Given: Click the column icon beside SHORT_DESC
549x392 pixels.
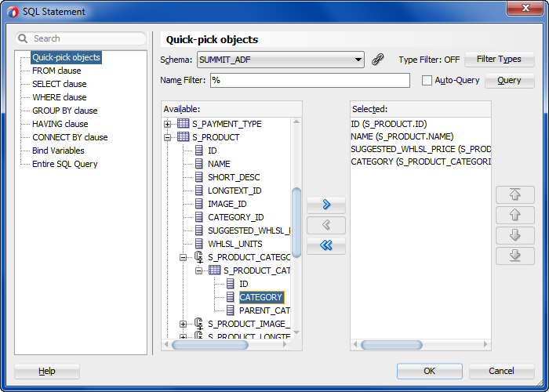Looking at the screenshot, I should tap(198, 176).
